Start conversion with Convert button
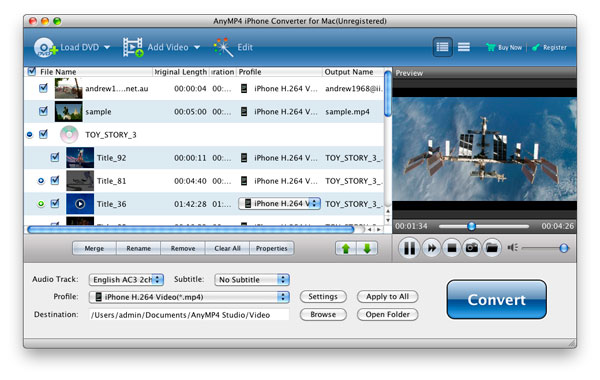The width and height of the screenshot is (600, 380). [496, 300]
